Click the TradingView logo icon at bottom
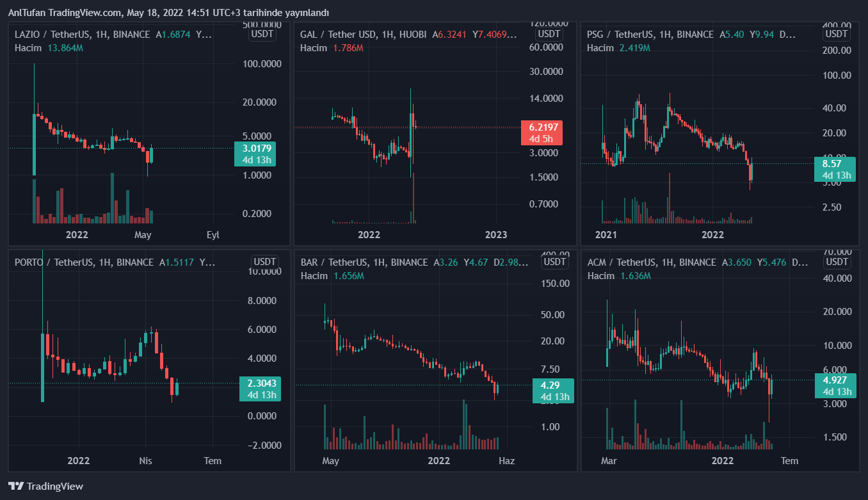The width and height of the screenshot is (868, 500). point(16,486)
